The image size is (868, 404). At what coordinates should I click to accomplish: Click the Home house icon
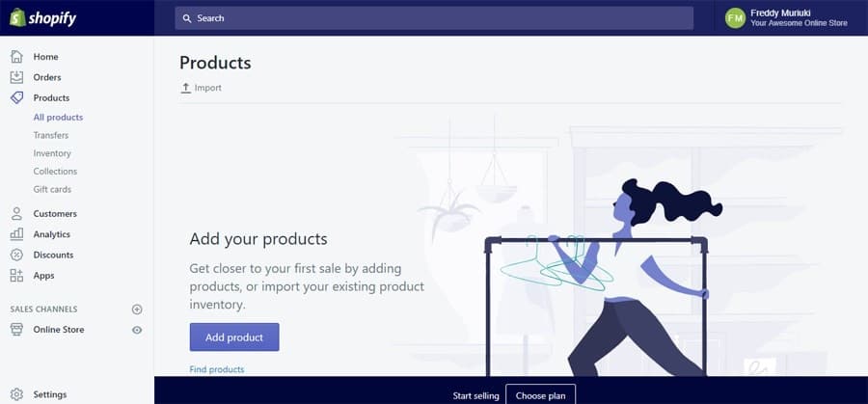click(16, 57)
